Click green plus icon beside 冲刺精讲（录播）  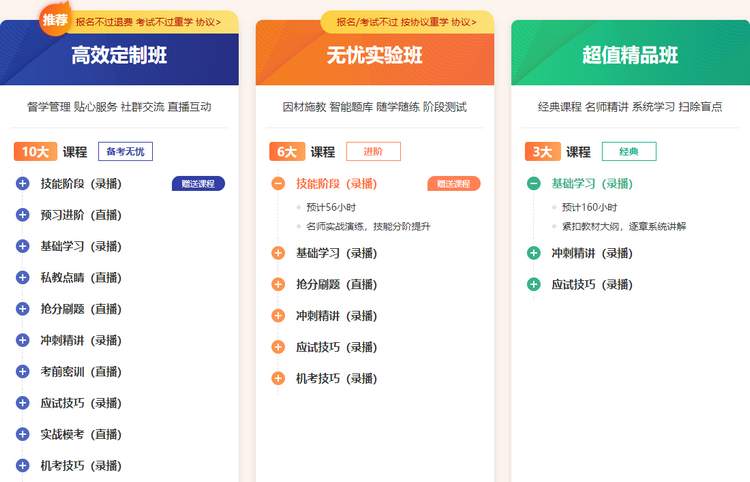point(534,253)
